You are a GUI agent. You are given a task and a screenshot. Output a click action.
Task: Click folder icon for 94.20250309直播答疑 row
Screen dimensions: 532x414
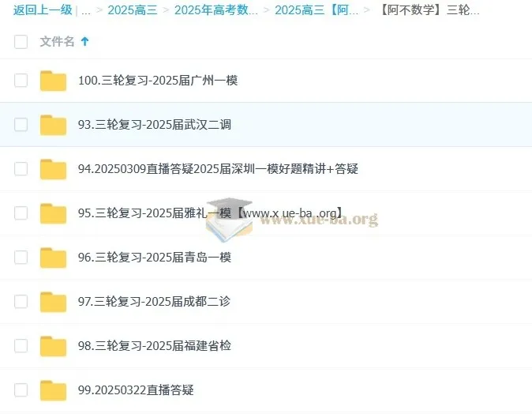pos(53,169)
